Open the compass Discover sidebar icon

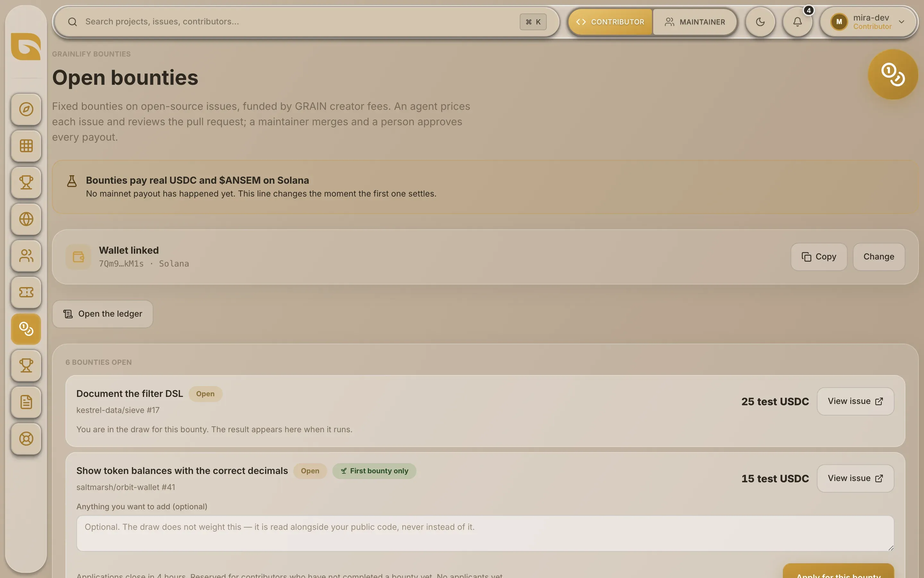(26, 109)
